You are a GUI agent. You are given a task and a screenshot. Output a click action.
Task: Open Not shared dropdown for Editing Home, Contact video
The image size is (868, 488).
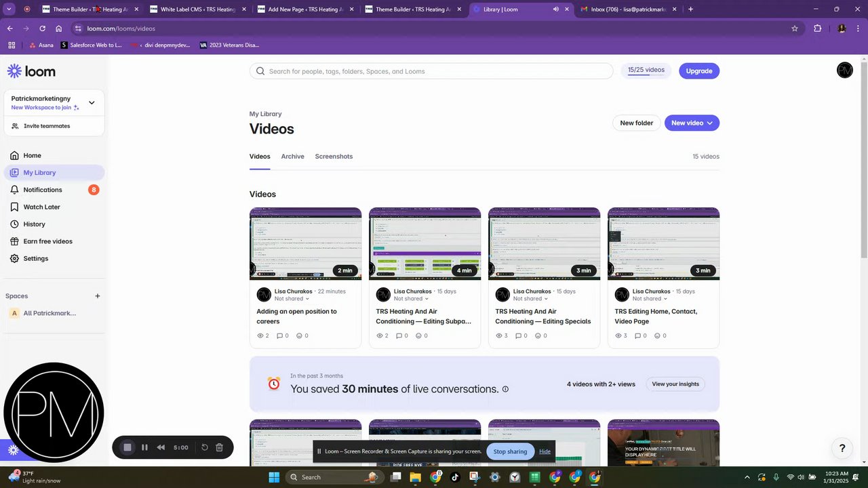tap(650, 298)
